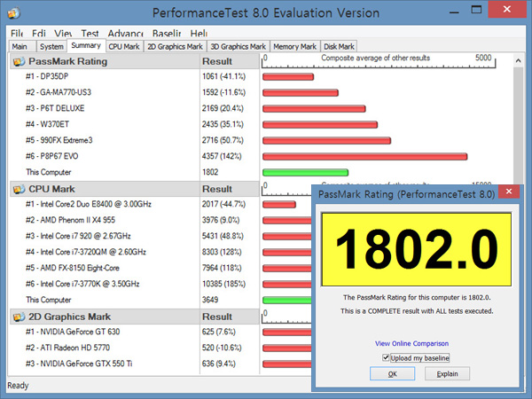Toggle the Upload my baseline checkbox
The image size is (532, 399).
[386, 357]
